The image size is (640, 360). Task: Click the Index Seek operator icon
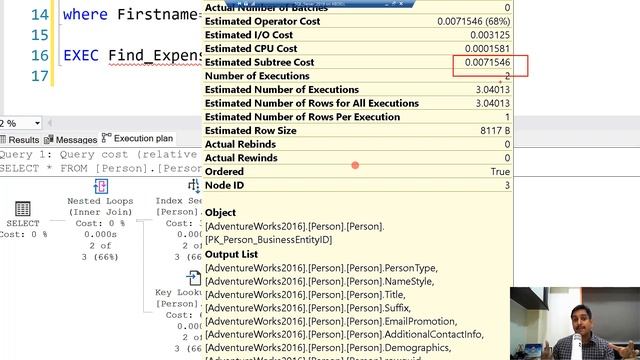point(194,186)
